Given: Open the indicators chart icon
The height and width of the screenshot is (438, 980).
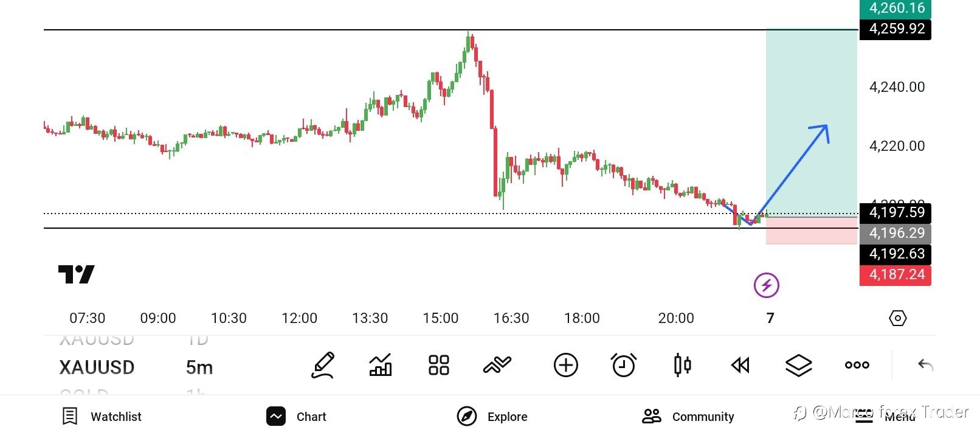Looking at the screenshot, I should click(381, 365).
